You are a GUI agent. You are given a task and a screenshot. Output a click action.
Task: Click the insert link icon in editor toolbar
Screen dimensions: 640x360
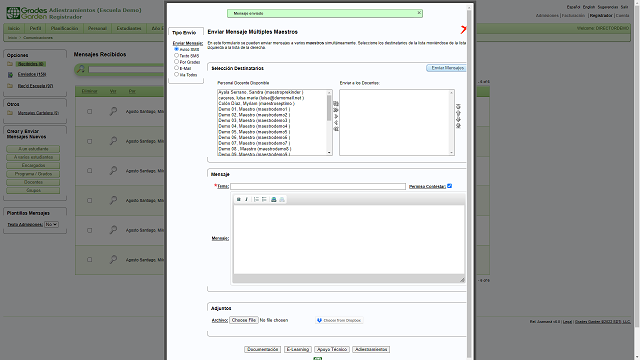(x=274, y=199)
